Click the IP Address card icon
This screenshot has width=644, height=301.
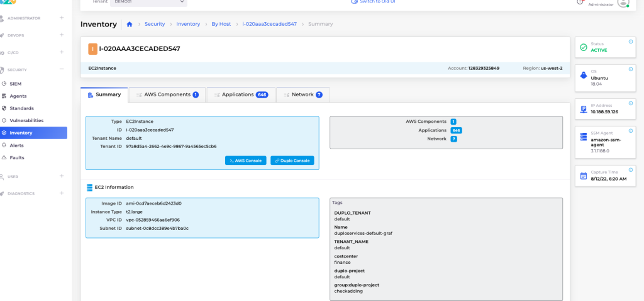[584, 109]
